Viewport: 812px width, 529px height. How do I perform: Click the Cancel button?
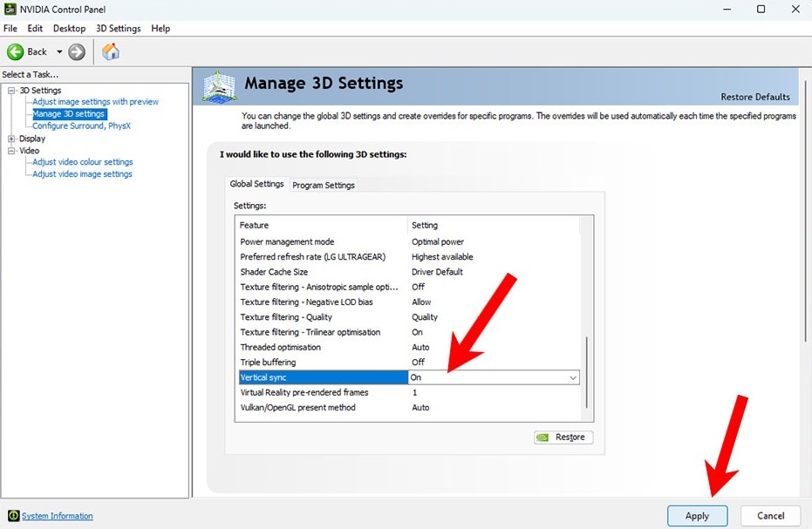[770, 516]
